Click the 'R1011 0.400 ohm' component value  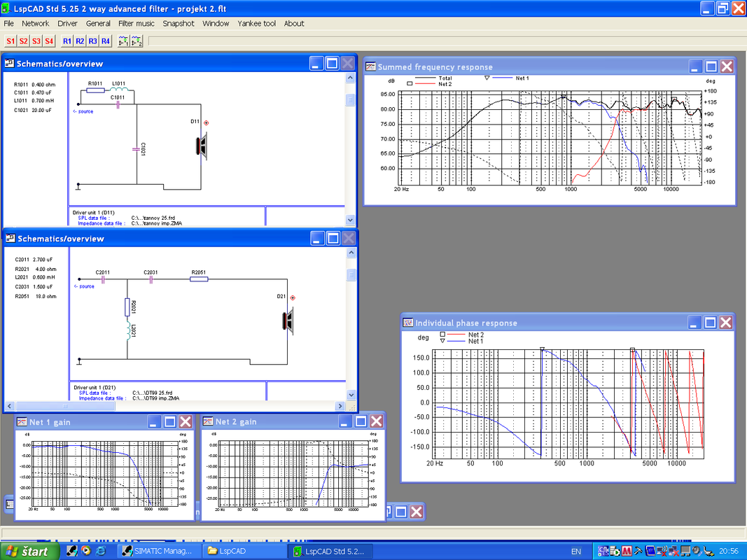(x=34, y=85)
